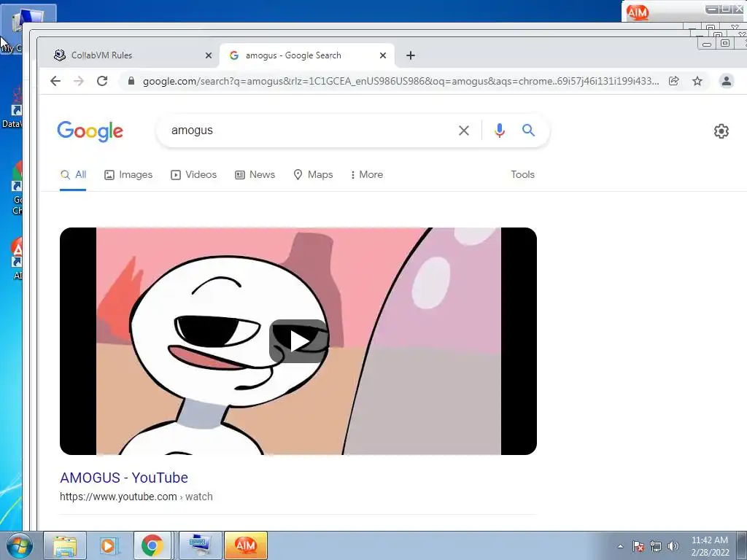The width and height of the screenshot is (747, 560).
Task: Switch to News results
Action: click(255, 175)
